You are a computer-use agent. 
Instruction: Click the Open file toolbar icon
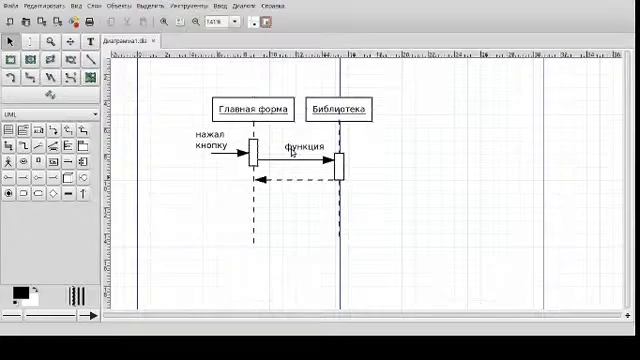click(x=26, y=22)
